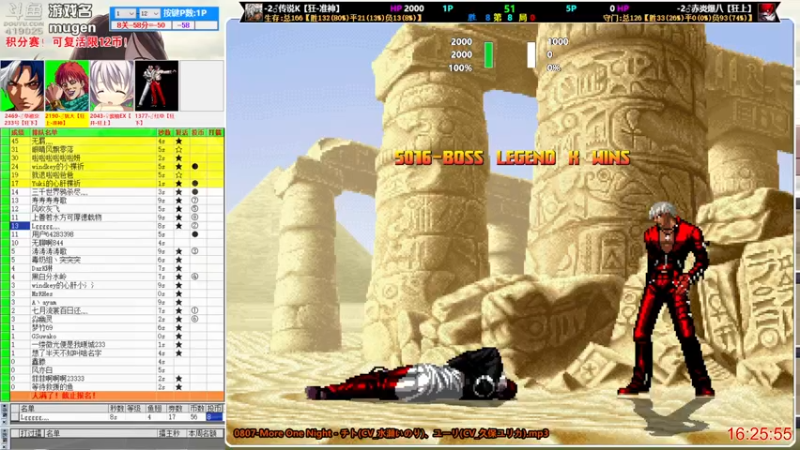Select the dancing fighter sprite portrait 1377
The height and width of the screenshot is (450, 800).
tap(157, 86)
